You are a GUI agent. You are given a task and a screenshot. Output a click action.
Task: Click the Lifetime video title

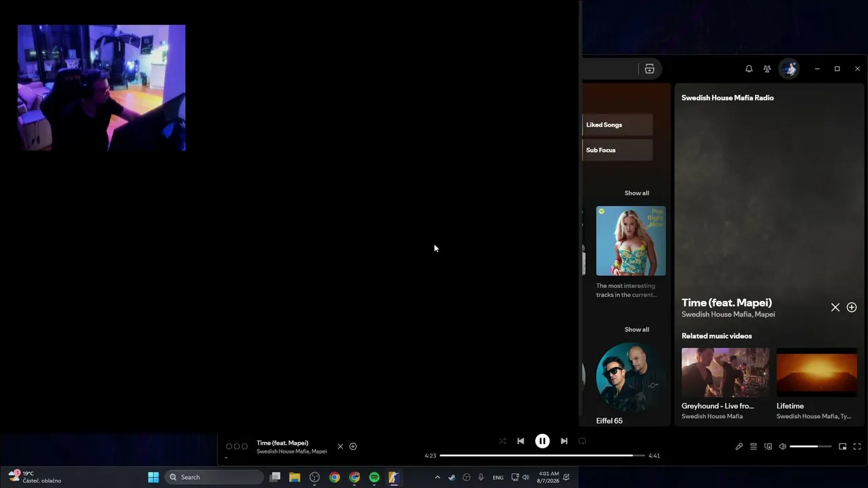790,406
